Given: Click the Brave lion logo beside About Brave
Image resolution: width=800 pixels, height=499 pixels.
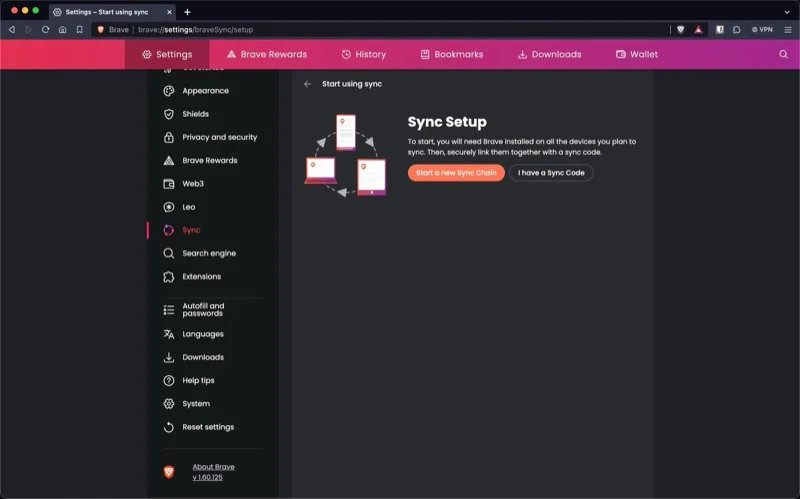Looking at the screenshot, I should (169, 472).
